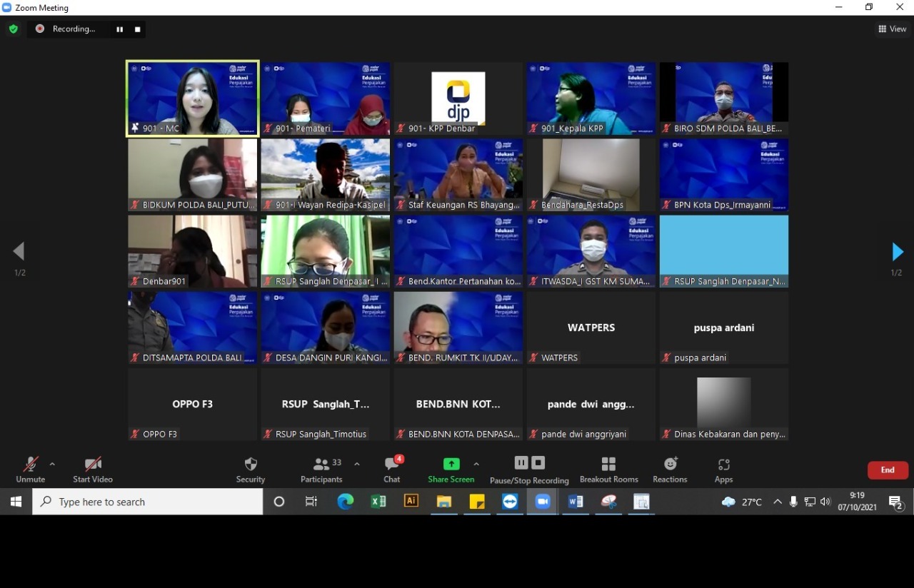The height and width of the screenshot is (588, 914).
Task: Open Breakout Rooms
Action: (608, 465)
